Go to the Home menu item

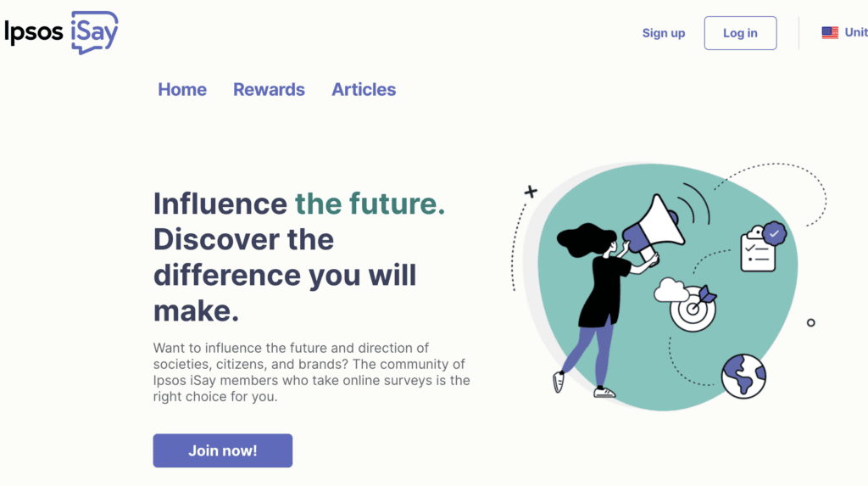pos(182,89)
